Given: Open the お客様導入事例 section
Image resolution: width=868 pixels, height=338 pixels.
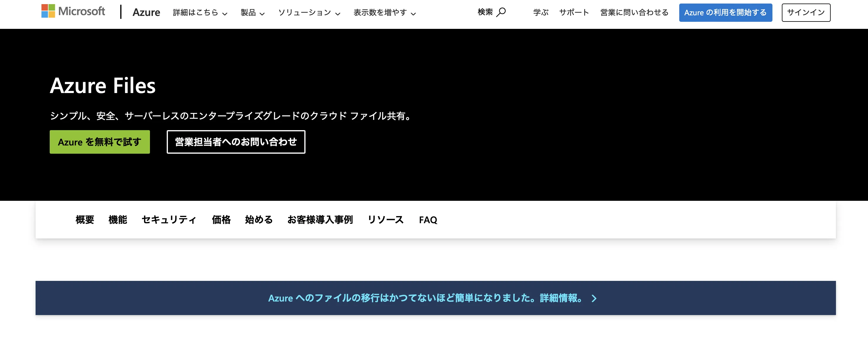Looking at the screenshot, I should 320,220.
